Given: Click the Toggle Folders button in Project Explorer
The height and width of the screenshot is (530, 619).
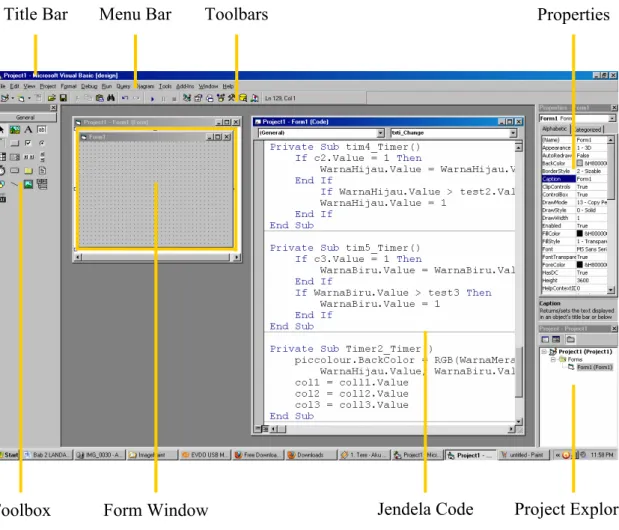Looking at the screenshot, I should (x=570, y=339).
